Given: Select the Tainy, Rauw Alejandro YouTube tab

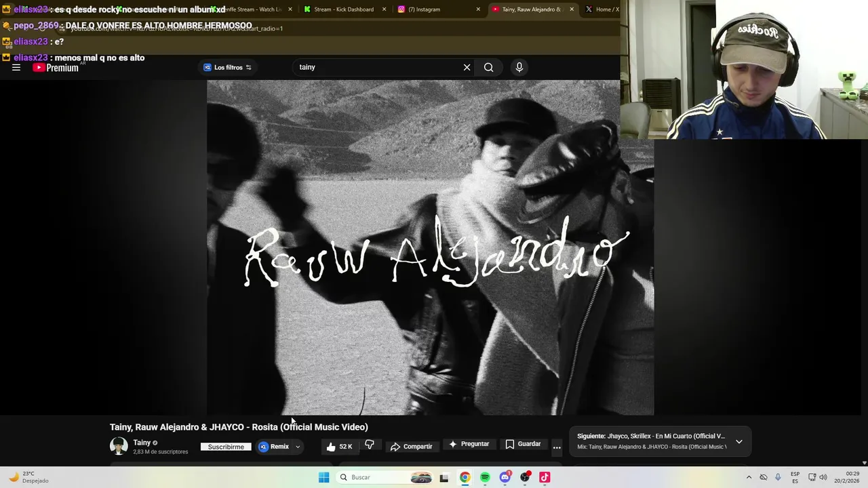Looking at the screenshot, I should [x=532, y=9].
